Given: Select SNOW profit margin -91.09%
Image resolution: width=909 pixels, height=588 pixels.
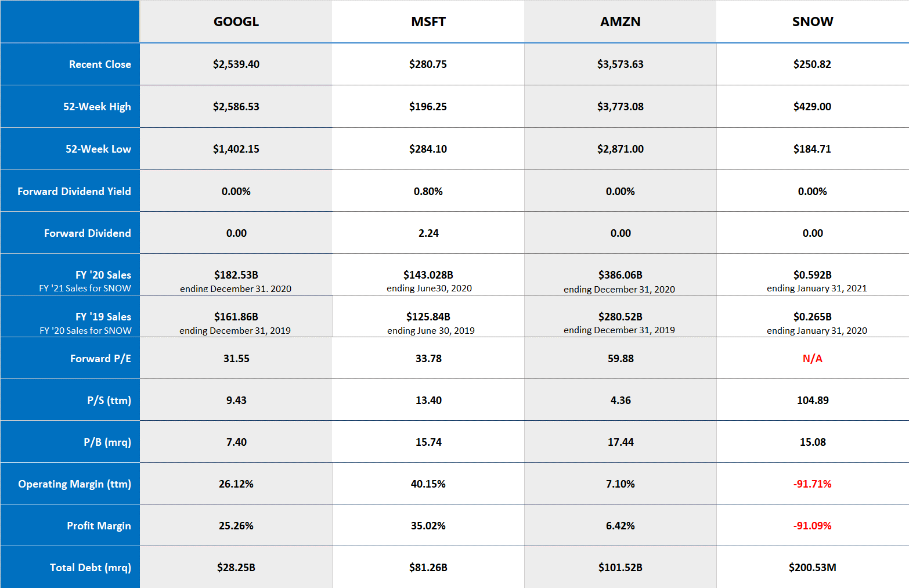Looking at the screenshot, I should click(x=813, y=526).
